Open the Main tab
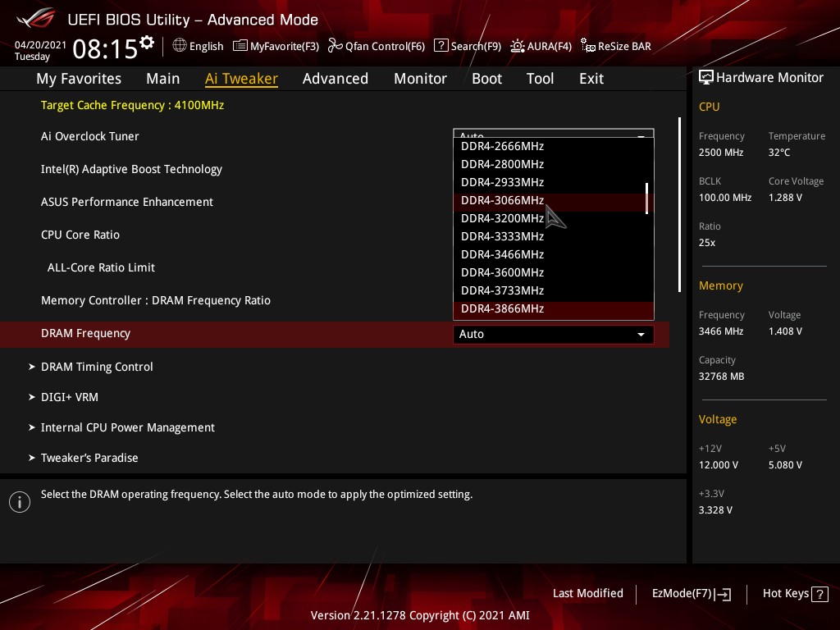This screenshot has width=840, height=630. point(163,79)
